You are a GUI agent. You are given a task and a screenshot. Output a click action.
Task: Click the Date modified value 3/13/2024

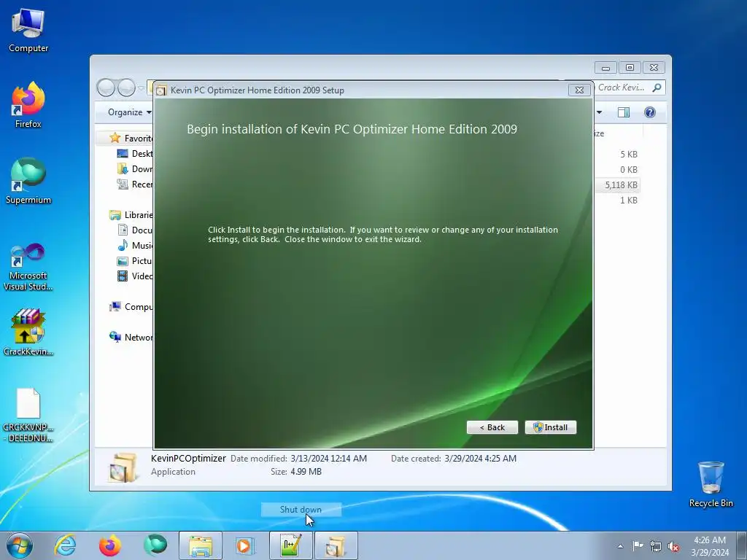point(329,458)
